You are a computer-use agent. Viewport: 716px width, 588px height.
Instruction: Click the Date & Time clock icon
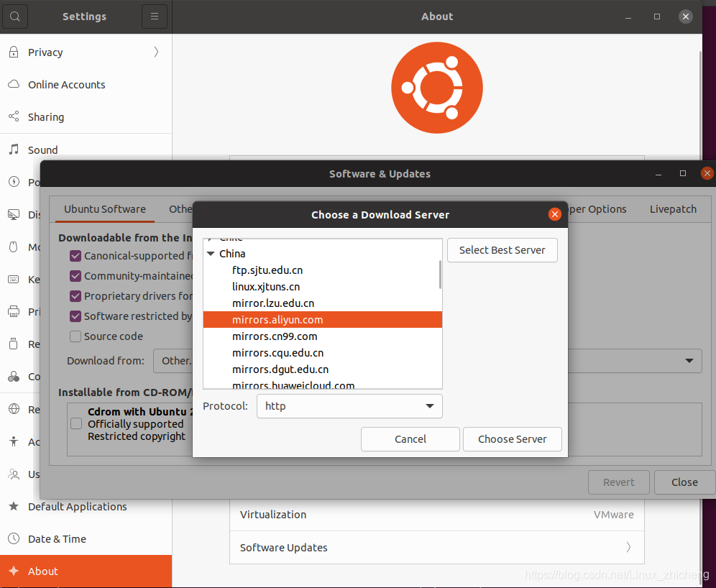coord(14,538)
